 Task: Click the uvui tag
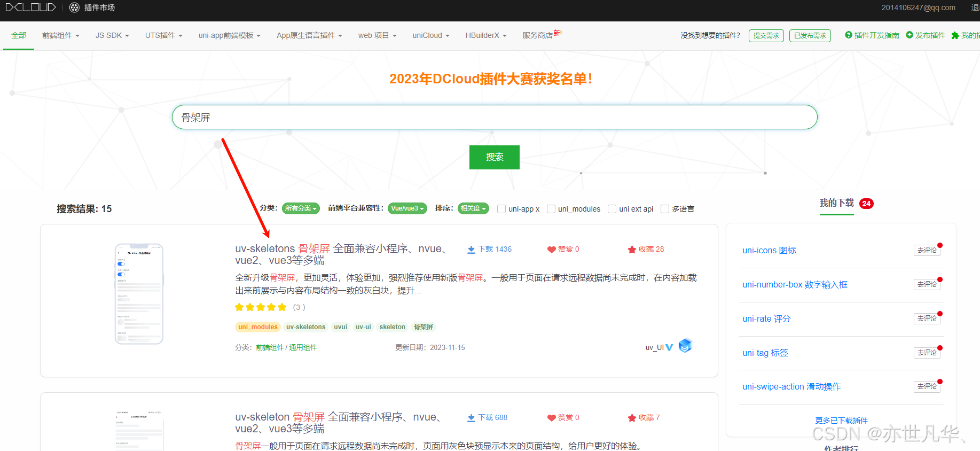click(340, 327)
